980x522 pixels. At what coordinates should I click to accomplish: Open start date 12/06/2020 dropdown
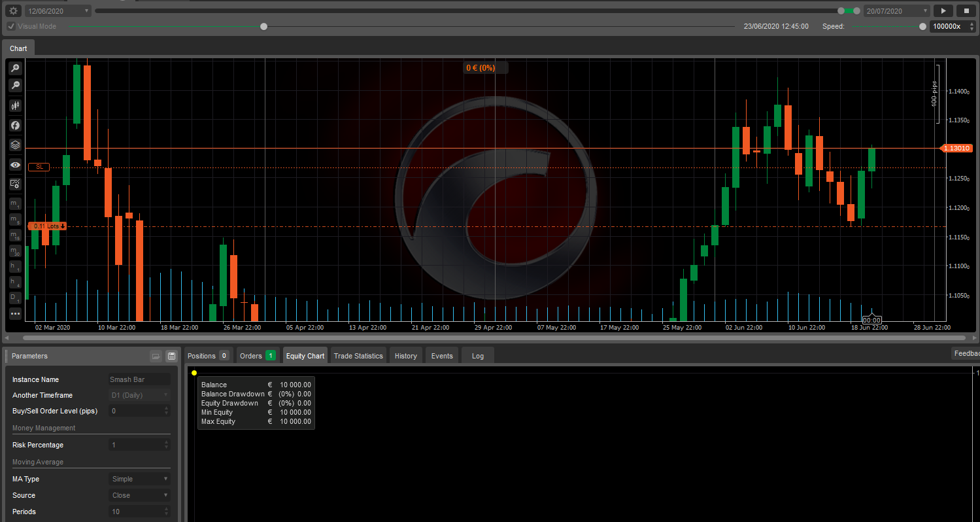click(x=58, y=10)
